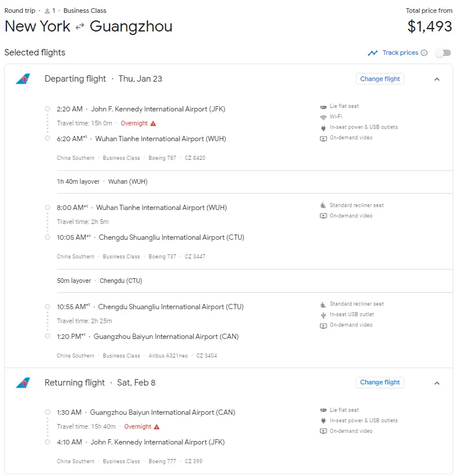Click the round-trip arrows icon between cities
The width and height of the screenshot is (455, 476).
(80, 27)
